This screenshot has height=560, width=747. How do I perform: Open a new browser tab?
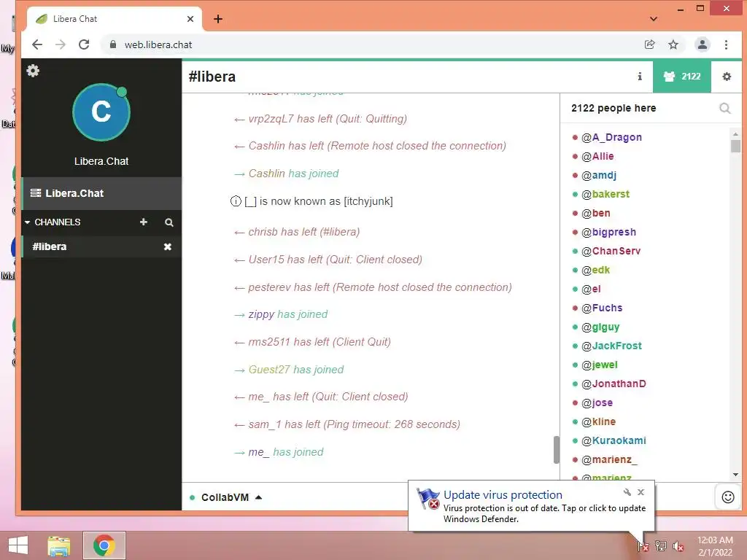[x=218, y=19]
